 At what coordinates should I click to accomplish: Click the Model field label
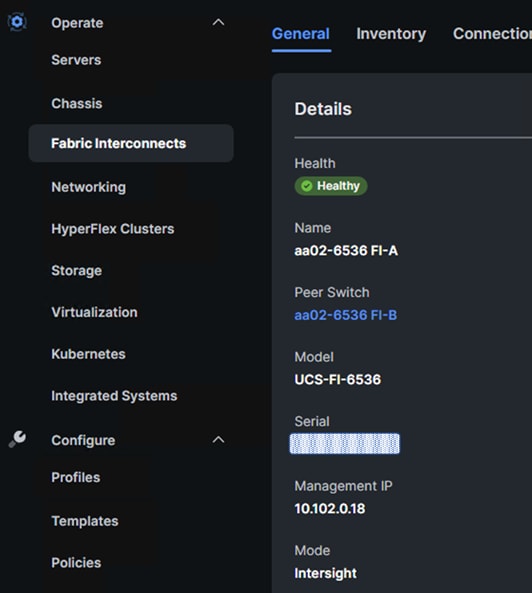tap(314, 357)
